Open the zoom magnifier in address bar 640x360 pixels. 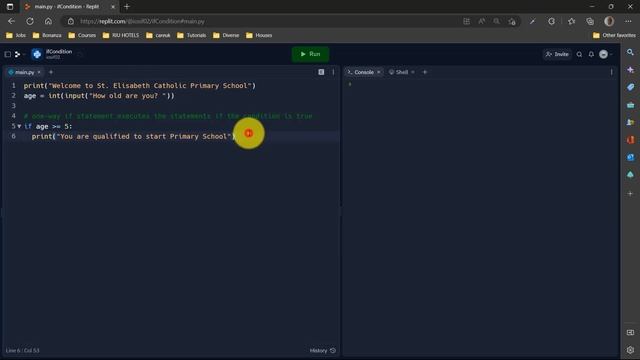496,21
